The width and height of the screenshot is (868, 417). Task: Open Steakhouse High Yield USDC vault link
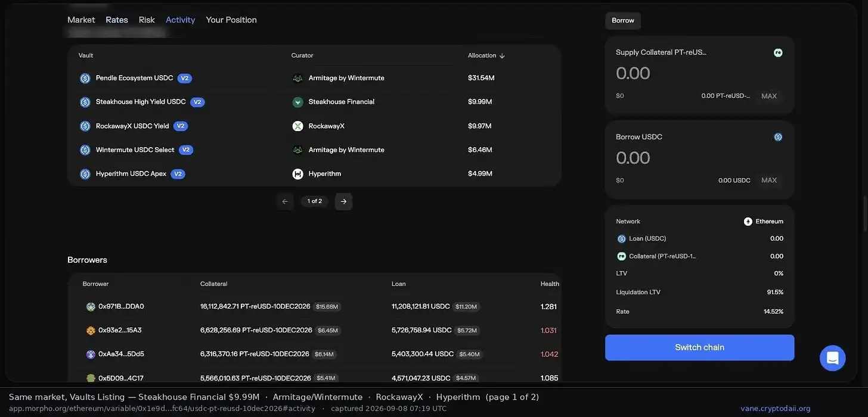(x=141, y=102)
